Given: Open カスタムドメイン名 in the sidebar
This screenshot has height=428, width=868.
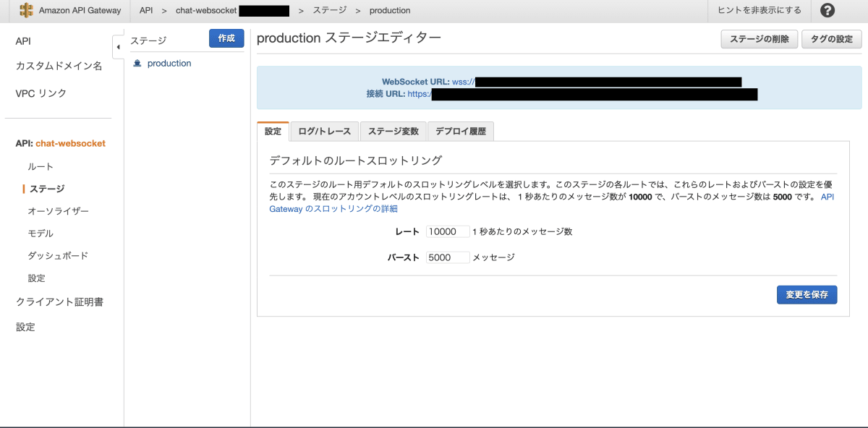Looking at the screenshot, I should [59, 66].
